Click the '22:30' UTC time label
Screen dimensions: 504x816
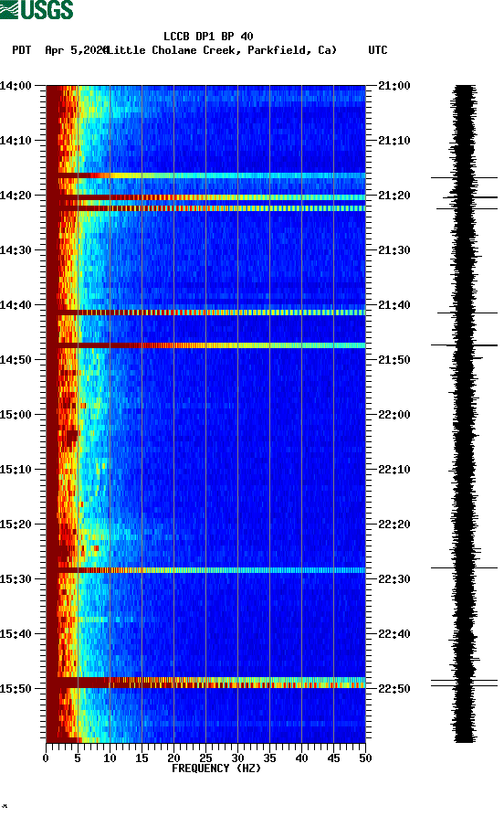coord(394,579)
